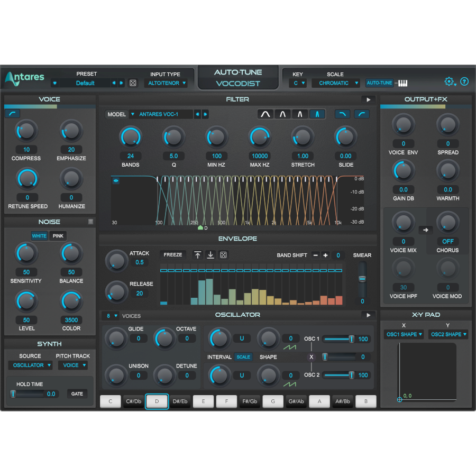Show the piano keyboard icon
This screenshot has height=476, width=476.
coord(402,83)
